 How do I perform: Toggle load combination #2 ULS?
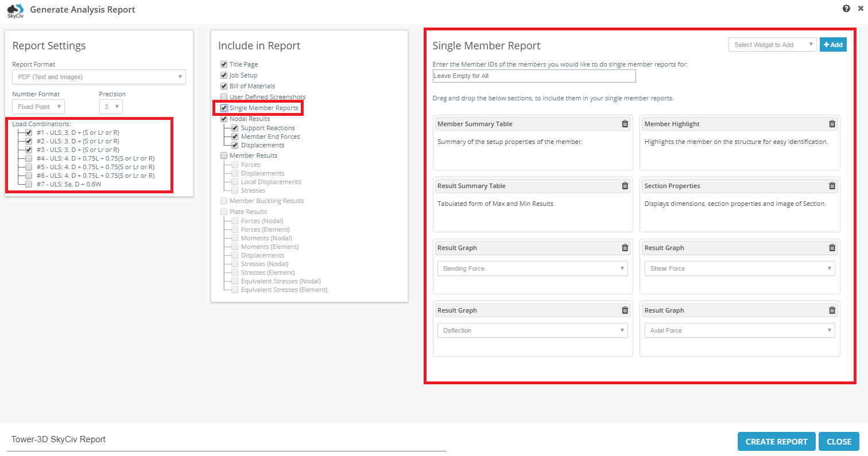pos(29,141)
